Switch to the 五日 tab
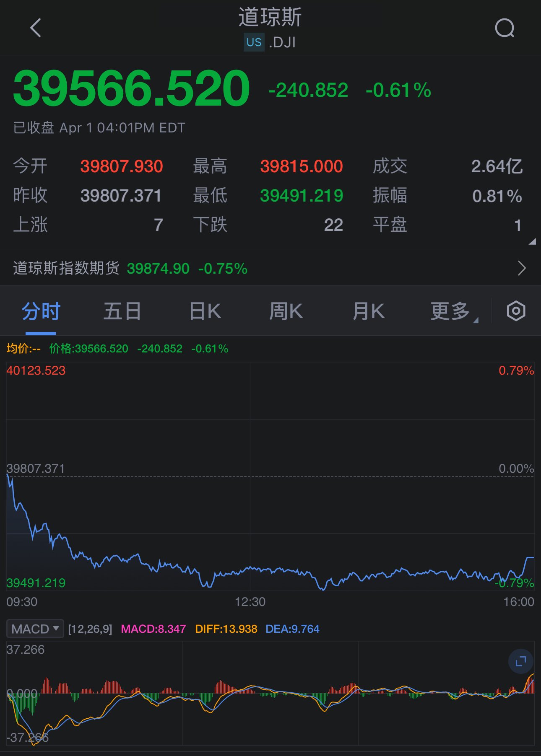Screen dimensions: 541x756 tap(122, 311)
